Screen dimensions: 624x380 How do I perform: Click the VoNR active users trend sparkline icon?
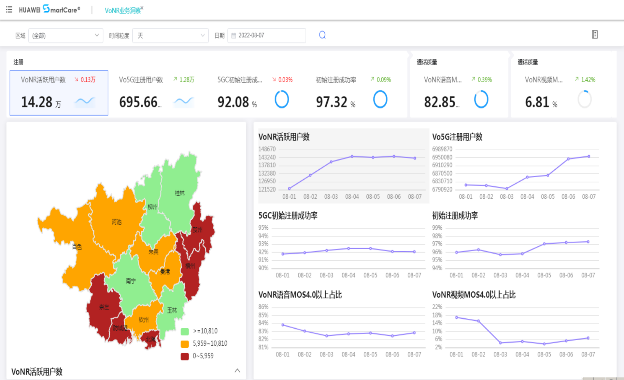(x=85, y=101)
